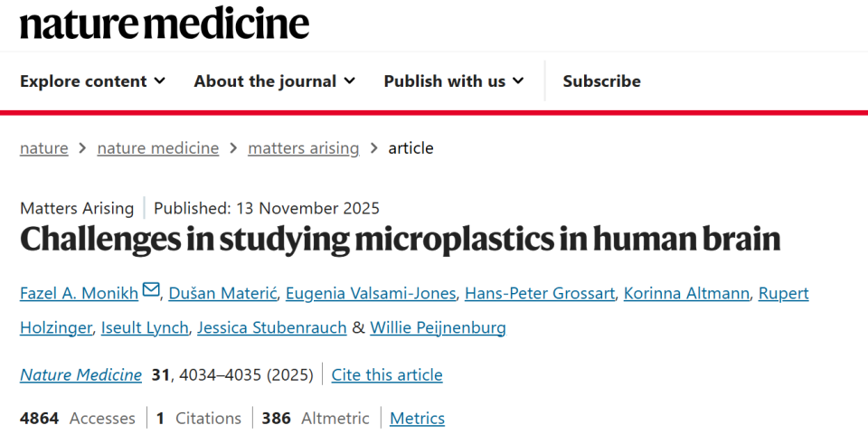Go to the Subscribe page
The width and height of the screenshot is (868, 444).
(x=601, y=81)
